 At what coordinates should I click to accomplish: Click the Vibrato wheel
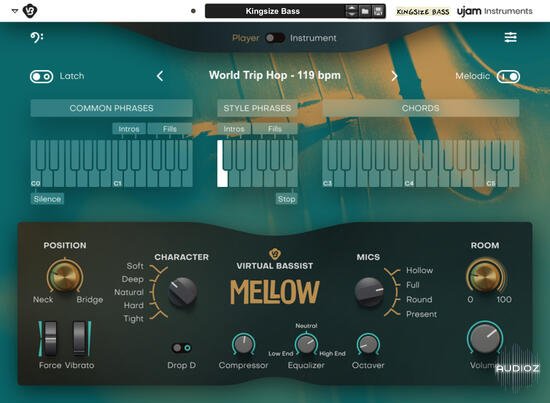pos(79,338)
